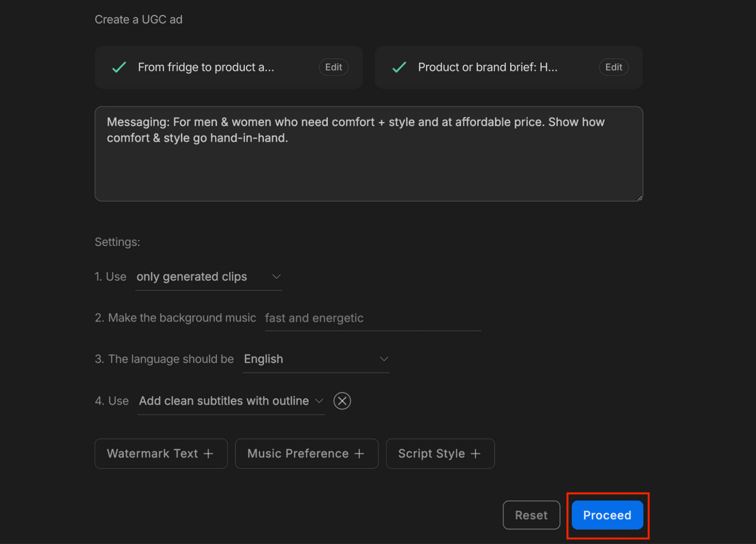Add a Music Preference setting
This screenshot has height=544, width=756.
tap(306, 454)
